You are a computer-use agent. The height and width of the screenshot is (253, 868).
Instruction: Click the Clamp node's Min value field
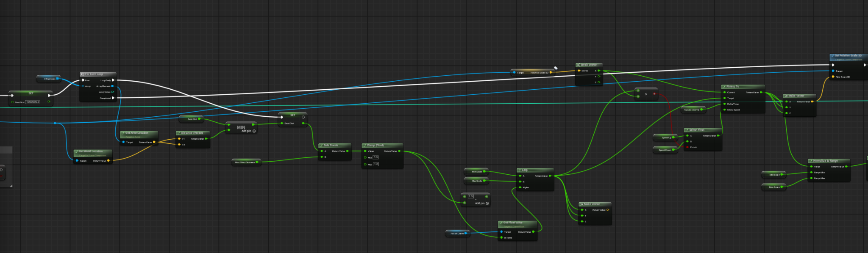click(x=376, y=157)
